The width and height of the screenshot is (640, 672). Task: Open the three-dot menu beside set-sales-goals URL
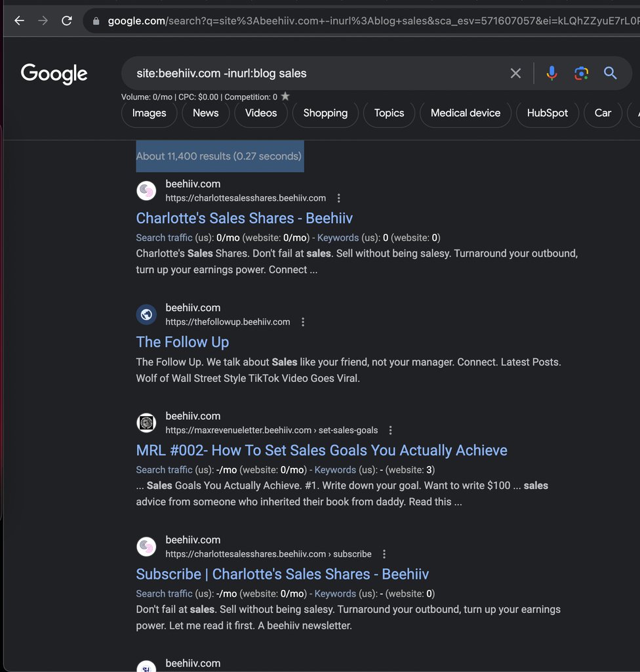point(390,430)
